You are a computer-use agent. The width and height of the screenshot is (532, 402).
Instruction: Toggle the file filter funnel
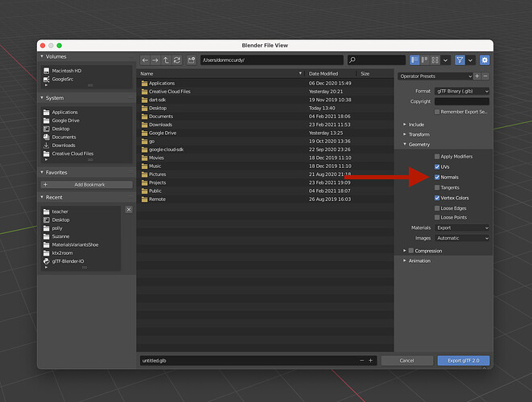pyautogui.click(x=460, y=60)
